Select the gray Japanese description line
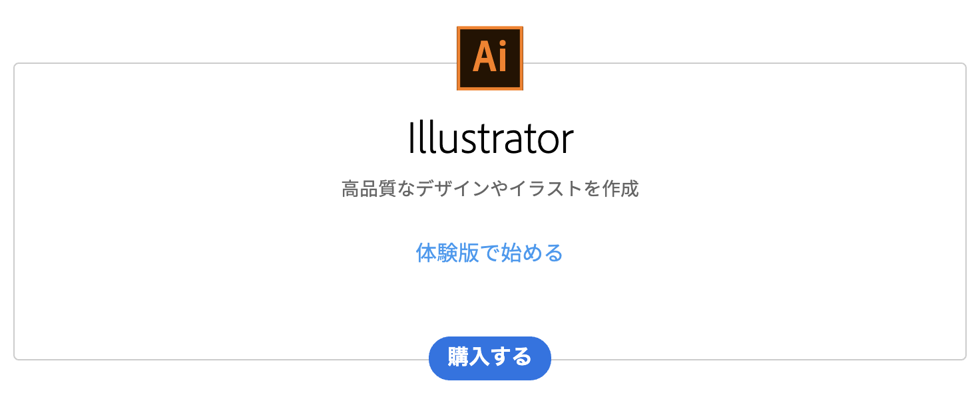980x399 pixels. pyautogui.click(x=490, y=190)
